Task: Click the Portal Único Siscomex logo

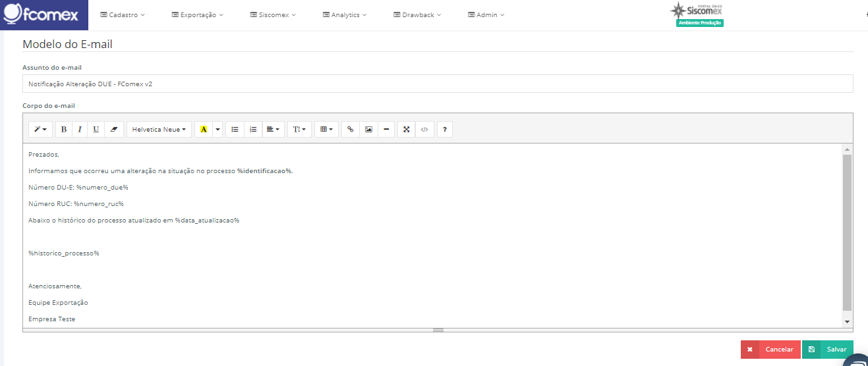Action: point(697,10)
